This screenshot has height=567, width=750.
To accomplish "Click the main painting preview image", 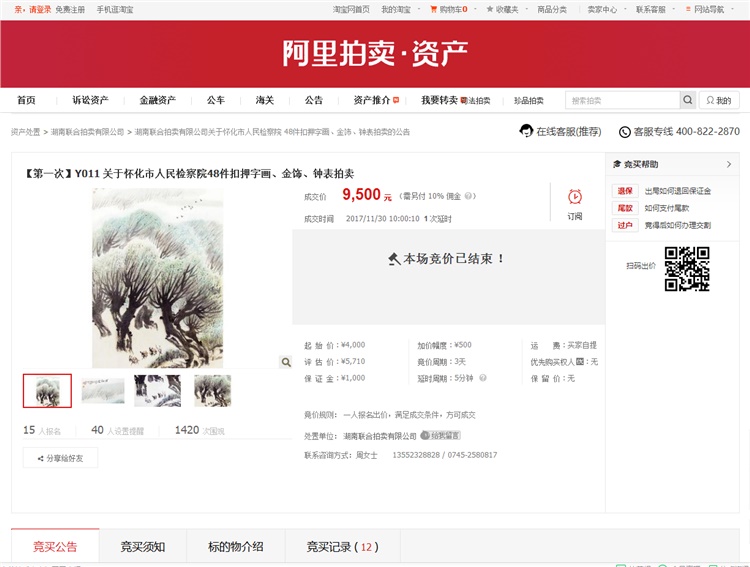I will tap(157, 278).
